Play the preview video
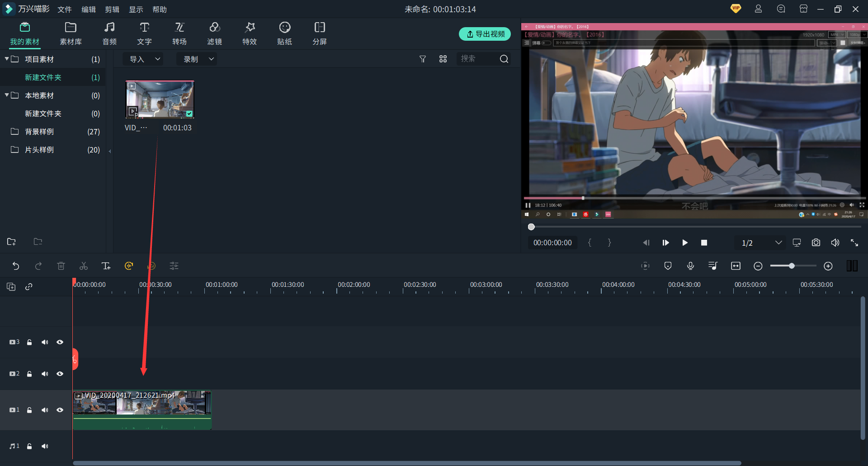 [x=685, y=243]
